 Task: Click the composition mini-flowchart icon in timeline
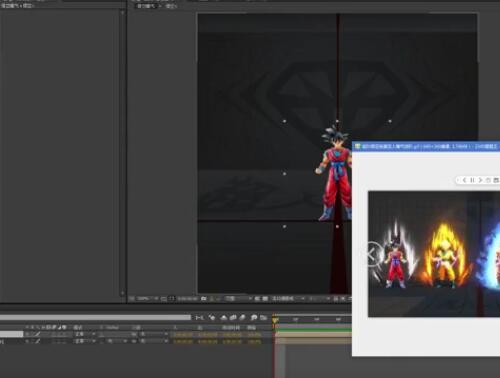212,318
